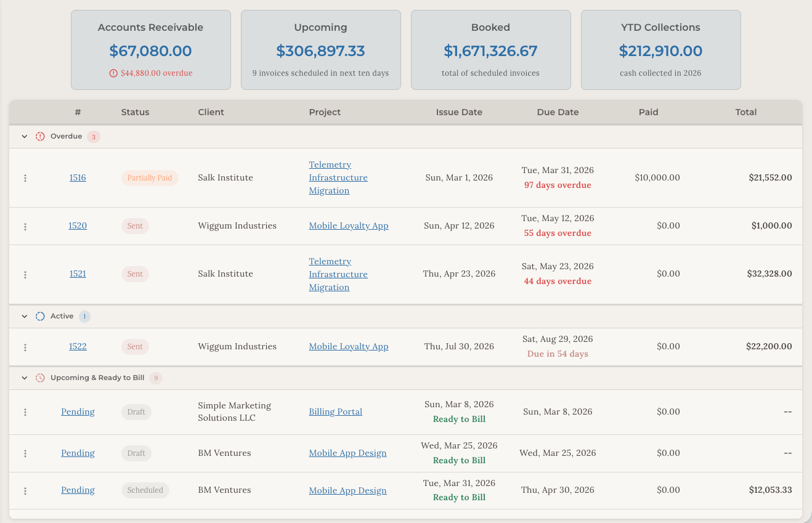This screenshot has width=812, height=523.
Task: Click the Status column header
Action: click(136, 112)
